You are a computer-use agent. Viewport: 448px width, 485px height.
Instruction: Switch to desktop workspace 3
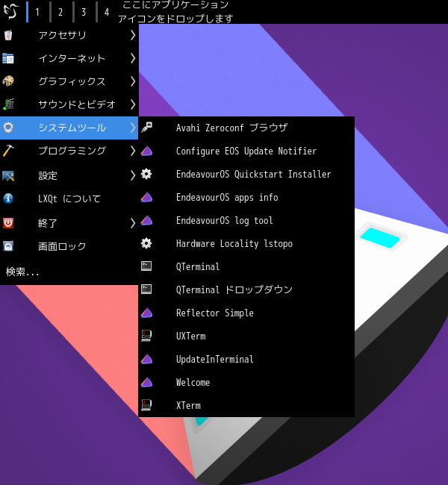coord(84,12)
